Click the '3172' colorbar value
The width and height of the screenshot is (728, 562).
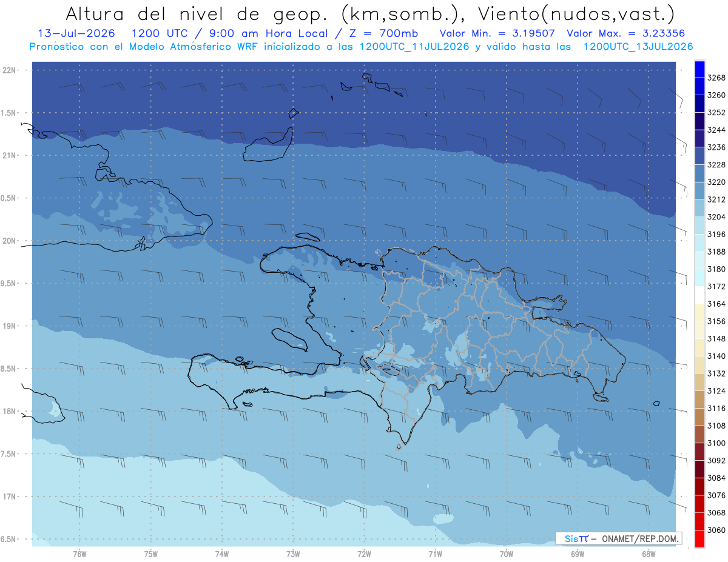[x=716, y=287]
